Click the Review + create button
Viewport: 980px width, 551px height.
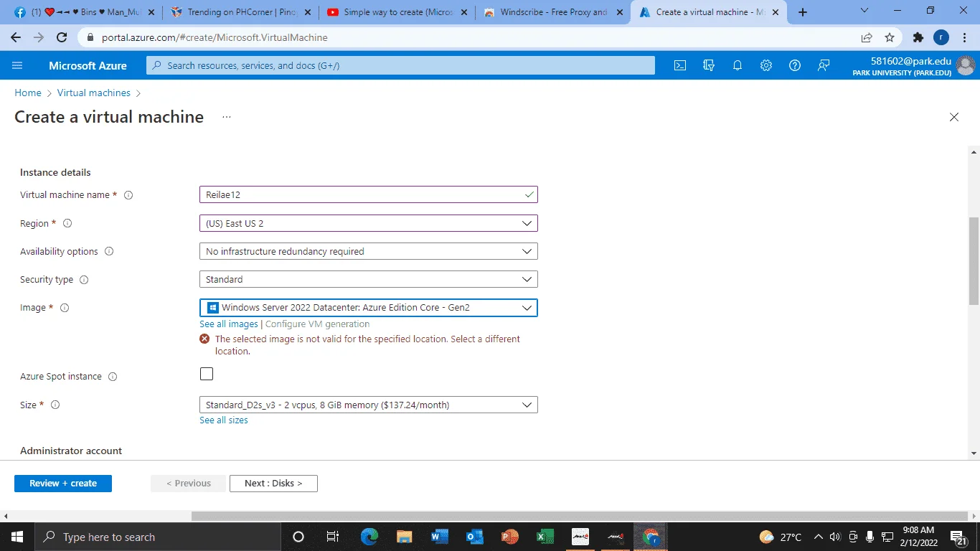tap(63, 484)
